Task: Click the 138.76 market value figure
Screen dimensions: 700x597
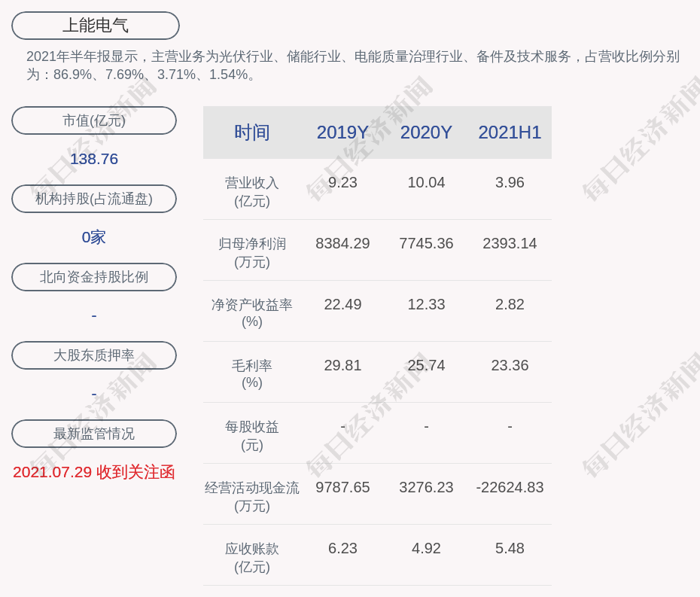Action: 94,159
